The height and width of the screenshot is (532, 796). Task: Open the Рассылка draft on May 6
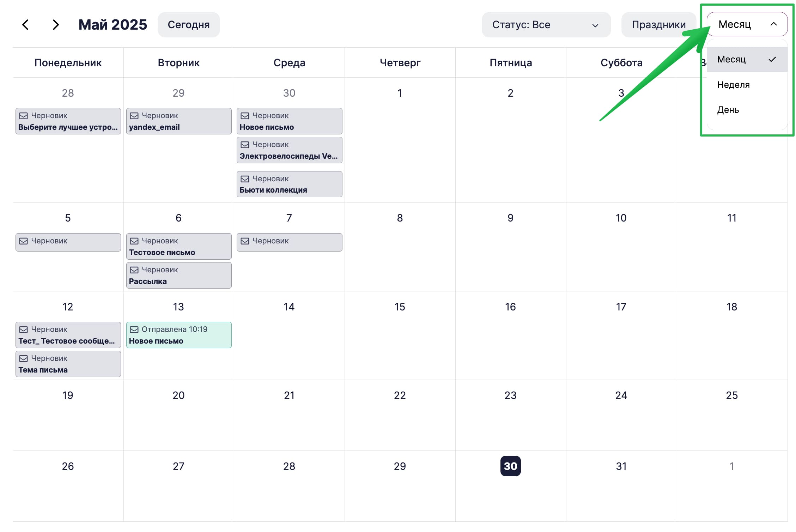pos(179,275)
